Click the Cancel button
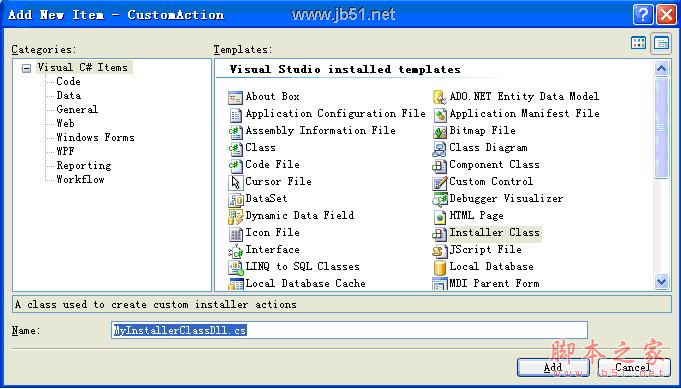 pyautogui.click(x=634, y=367)
